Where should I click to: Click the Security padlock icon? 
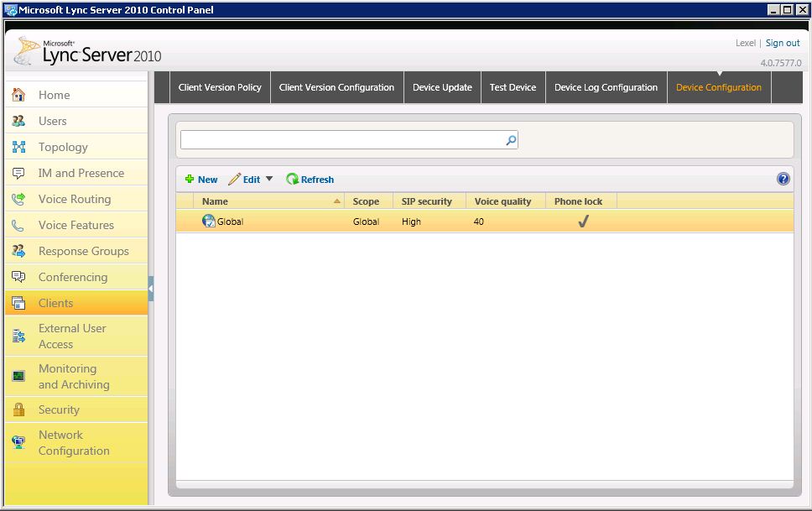click(18, 409)
